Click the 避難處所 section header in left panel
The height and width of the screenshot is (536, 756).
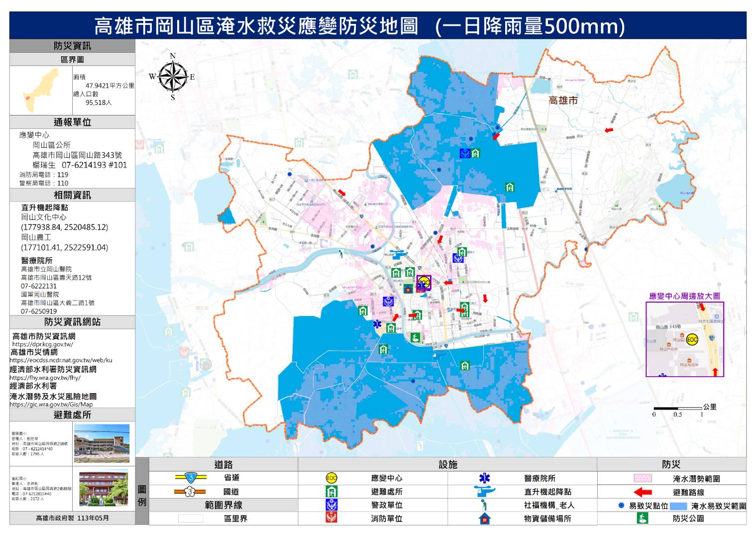pyautogui.click(x=72, y=415)
